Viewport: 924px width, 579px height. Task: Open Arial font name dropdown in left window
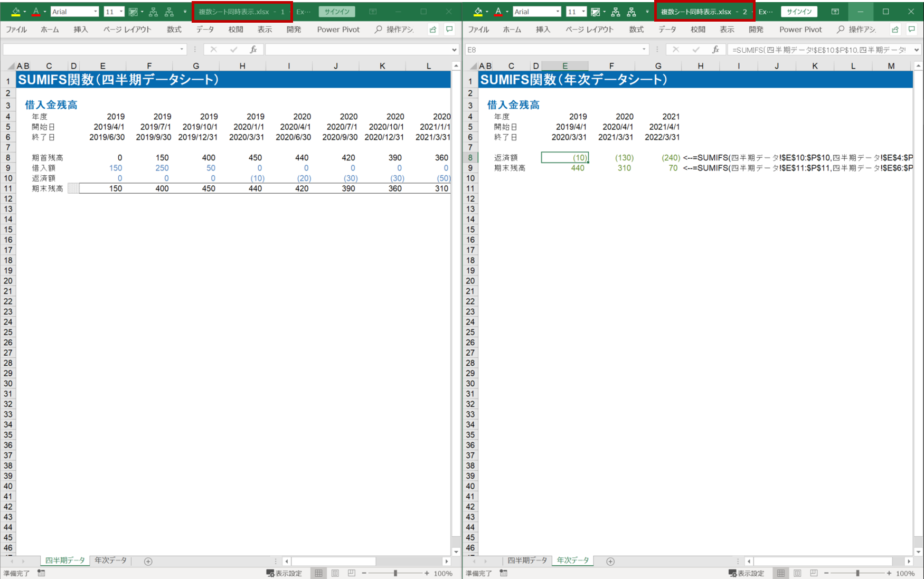95,12
